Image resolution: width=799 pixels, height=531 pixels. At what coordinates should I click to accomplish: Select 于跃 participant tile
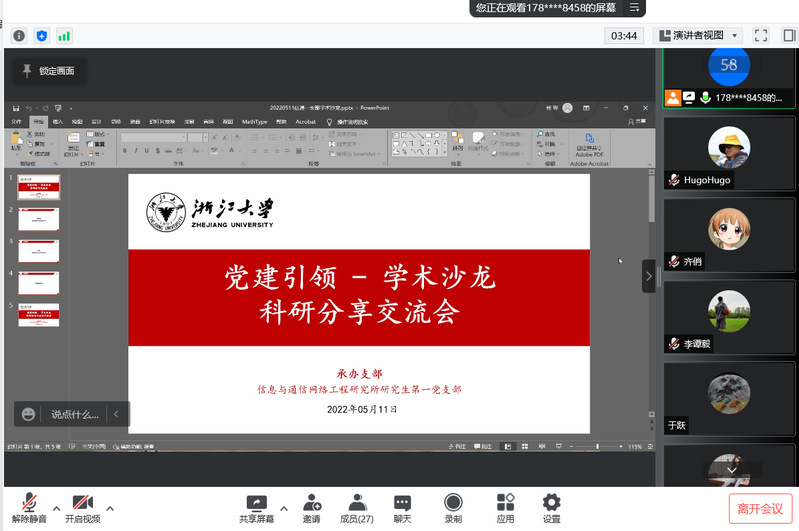pos(729,399)
